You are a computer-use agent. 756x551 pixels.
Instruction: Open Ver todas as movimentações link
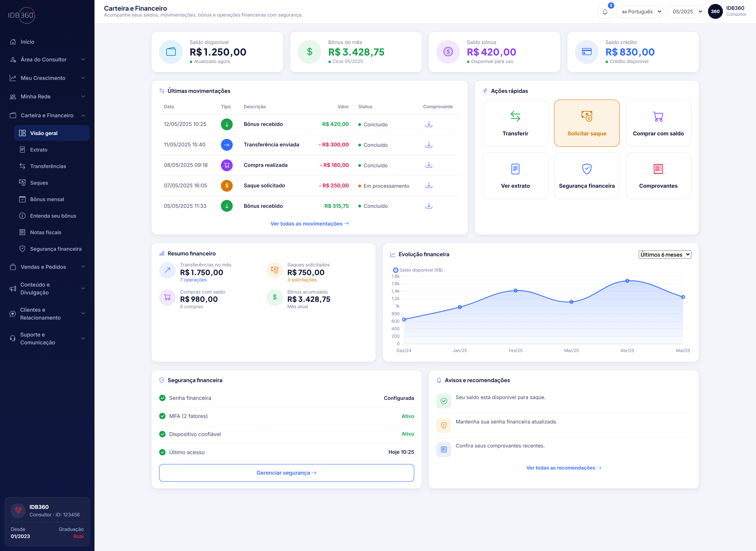(310, 224)
